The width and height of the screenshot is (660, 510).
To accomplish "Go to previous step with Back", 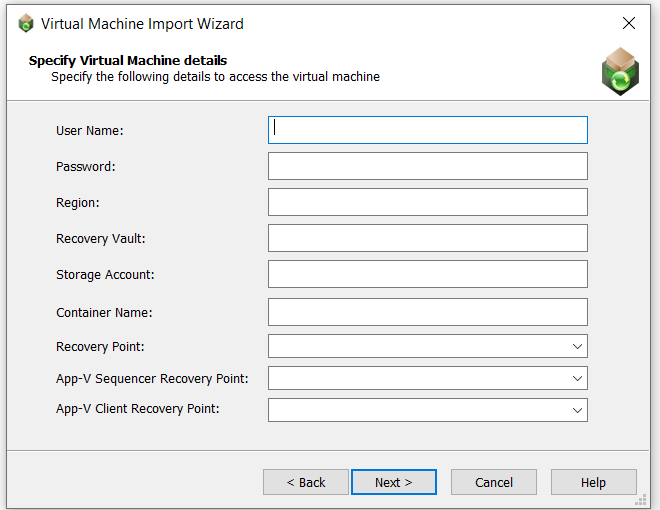I will (x=306, y=482).
